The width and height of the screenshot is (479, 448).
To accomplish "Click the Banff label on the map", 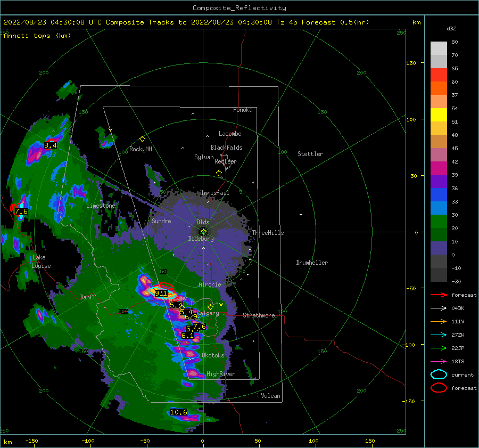I will 88,297.
